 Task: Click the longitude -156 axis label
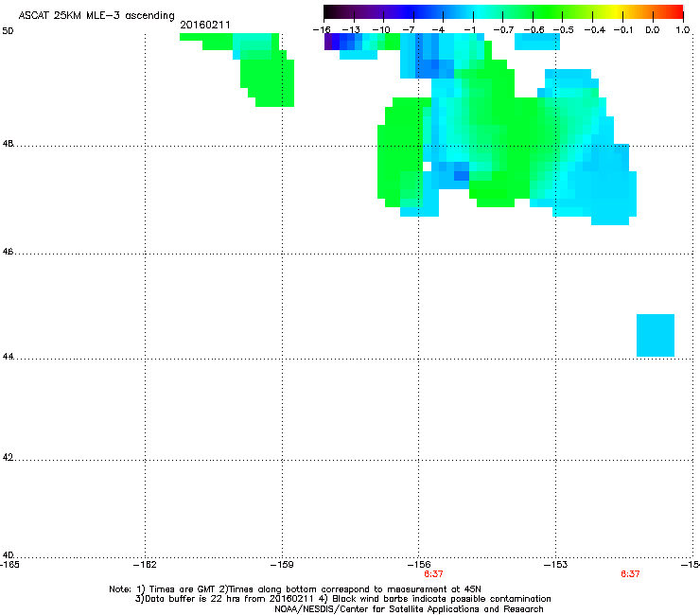[x=419, y=565]
